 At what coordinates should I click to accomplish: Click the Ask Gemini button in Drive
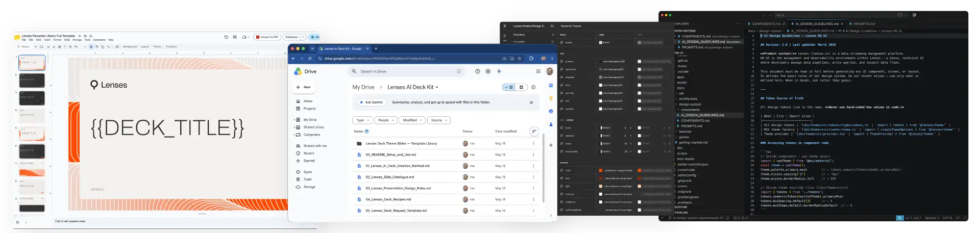coord(371,102)
